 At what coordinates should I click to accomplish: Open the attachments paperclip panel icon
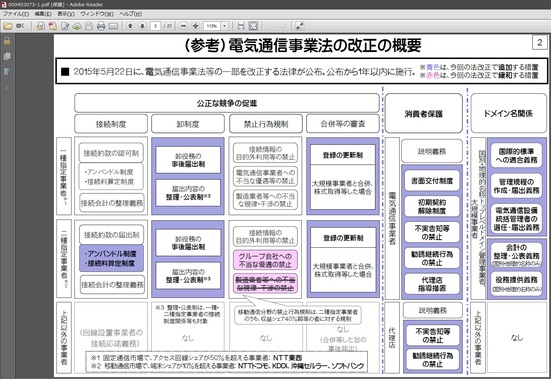tap(7, 88)
